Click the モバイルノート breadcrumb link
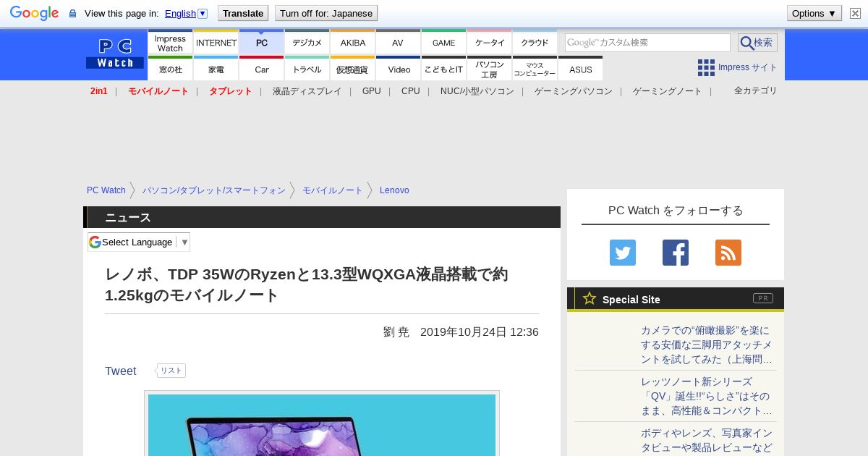This screenshot has width=868, height=456. (332, 190)
